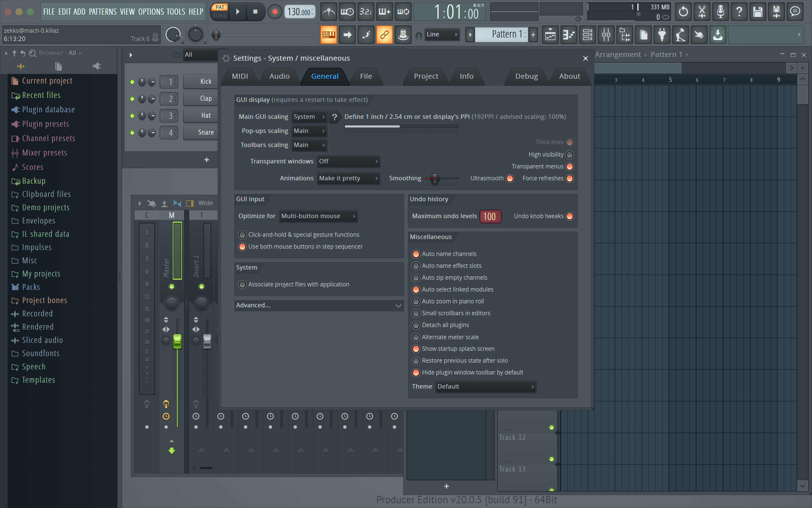Viewport: 812px width, 508px height.
Task: Click the scissors audio editor icon
Action: [702, 12]
